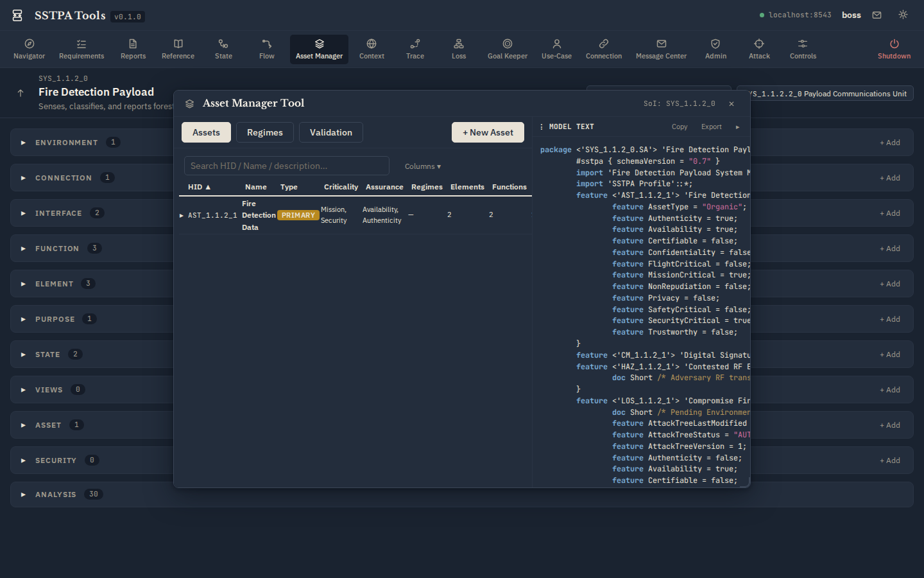
Task: Close the Asset Manager Tool dialog
Action: pyautogui.click(x=732, y=103)
